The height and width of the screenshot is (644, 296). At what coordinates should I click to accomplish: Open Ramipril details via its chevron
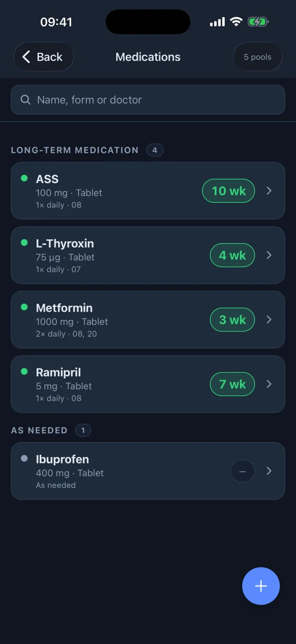[x=269, y=384]
